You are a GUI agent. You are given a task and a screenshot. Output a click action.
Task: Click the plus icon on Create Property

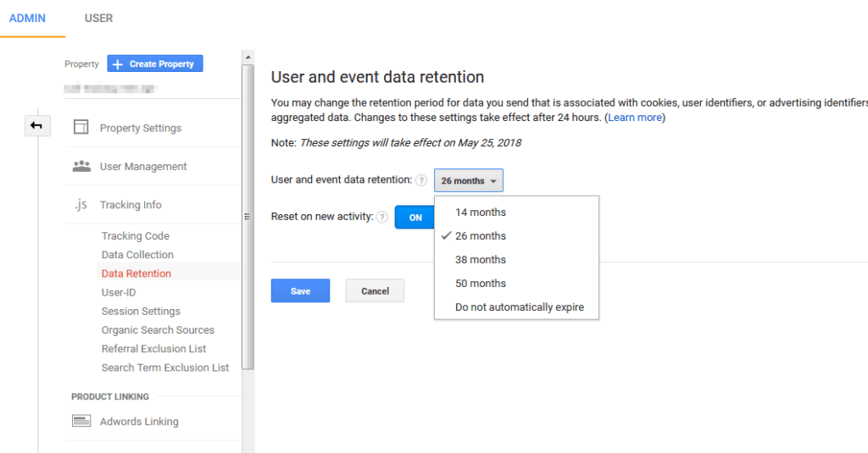tap(117, 64)
